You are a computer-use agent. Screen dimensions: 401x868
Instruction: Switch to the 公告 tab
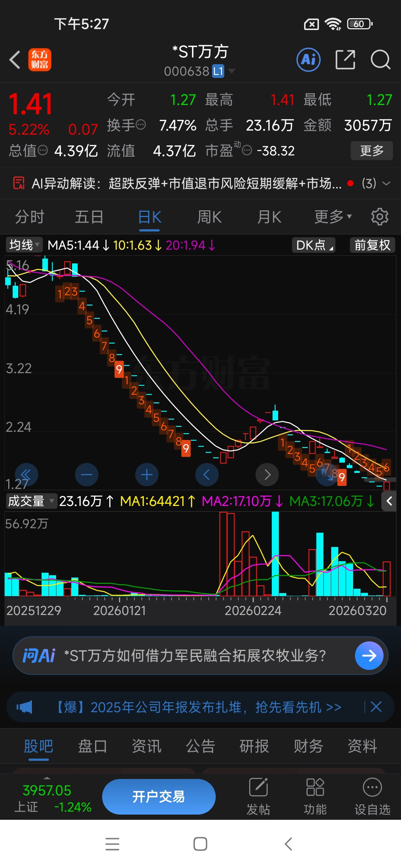(200, 746)
